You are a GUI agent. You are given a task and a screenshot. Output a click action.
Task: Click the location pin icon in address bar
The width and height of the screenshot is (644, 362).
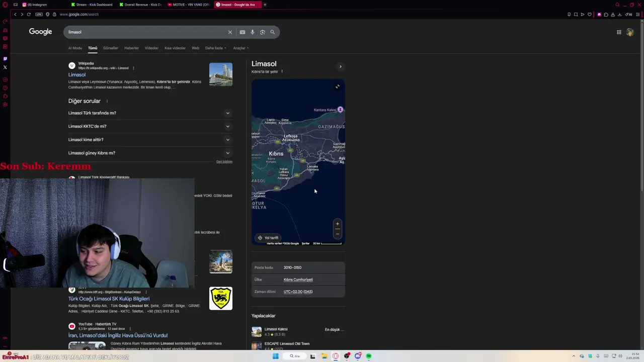(x=48, y=15)
